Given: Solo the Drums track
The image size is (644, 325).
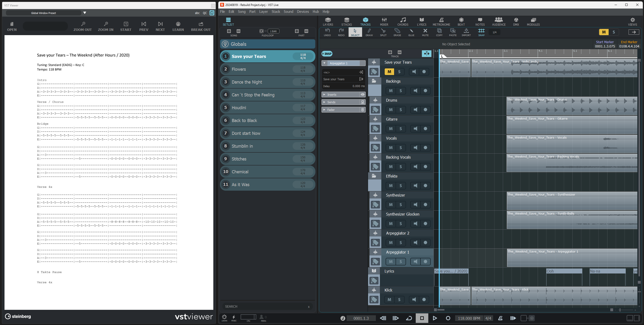Looking at the screenshot, I should pos(401,110).
